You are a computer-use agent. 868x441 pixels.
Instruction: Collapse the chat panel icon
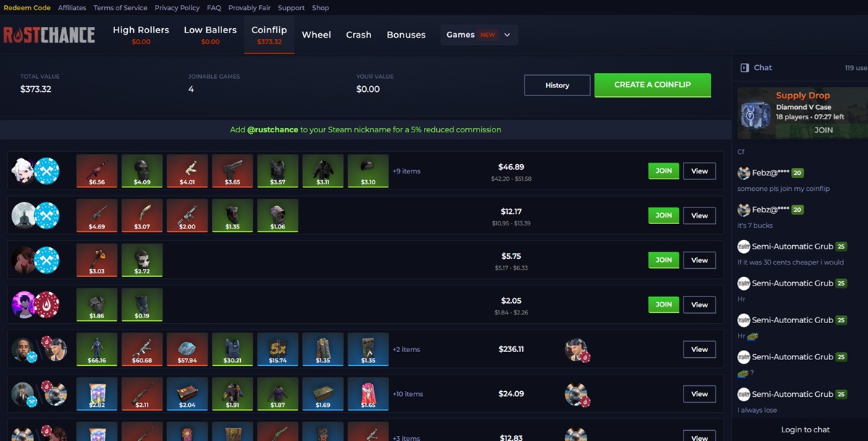pos(744,68)
